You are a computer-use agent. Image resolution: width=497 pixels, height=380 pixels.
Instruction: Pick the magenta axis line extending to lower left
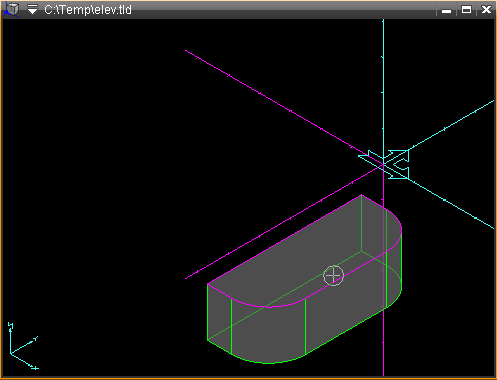[283, 222]
